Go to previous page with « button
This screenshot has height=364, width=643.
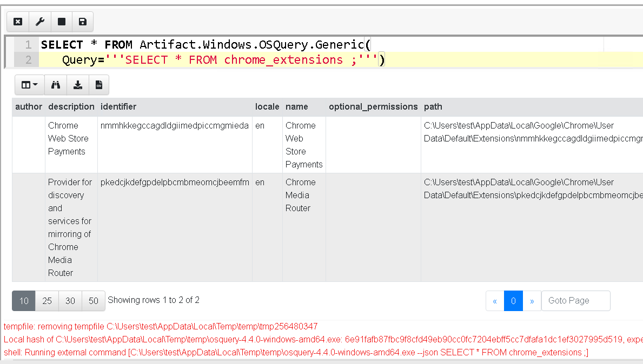pyautogui.click(x=495, y=301)
